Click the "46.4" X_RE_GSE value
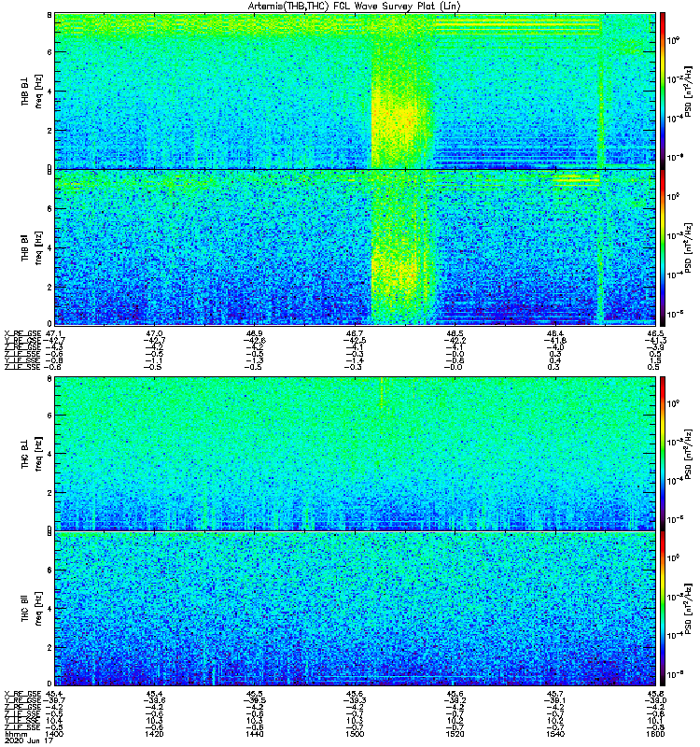Image resolution: width=700 pixels, height=747 pixels. (555, 333)
